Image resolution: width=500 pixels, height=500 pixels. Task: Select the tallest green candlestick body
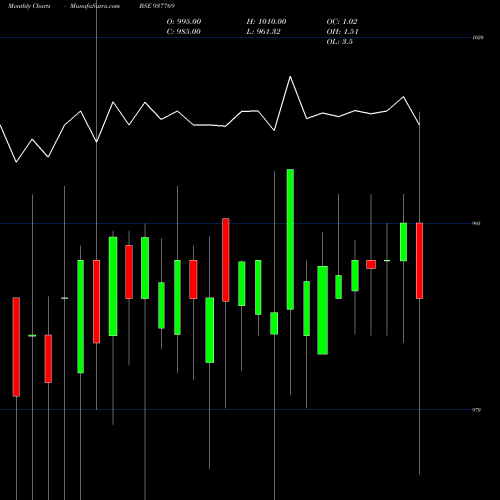pos(290,239)
